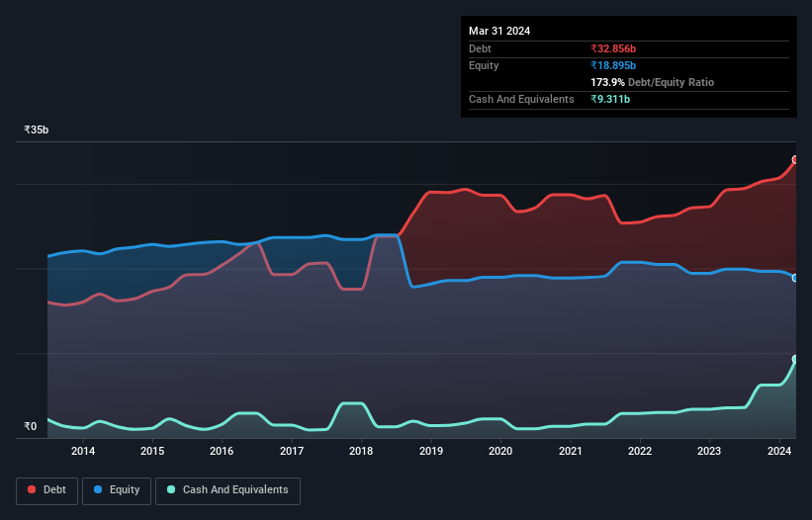Screen dimensions: 812x520
Task: Click the blue Equity endpoint marker
Action: point(795,278)
